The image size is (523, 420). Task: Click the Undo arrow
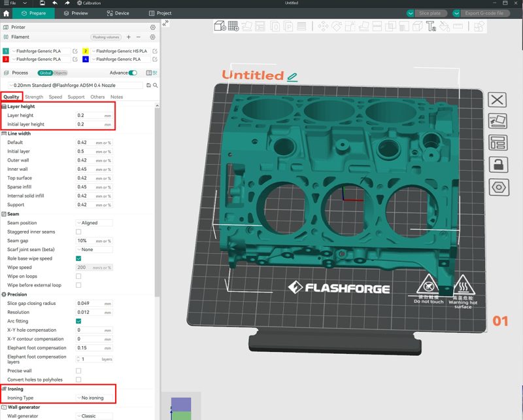(55, 3)
